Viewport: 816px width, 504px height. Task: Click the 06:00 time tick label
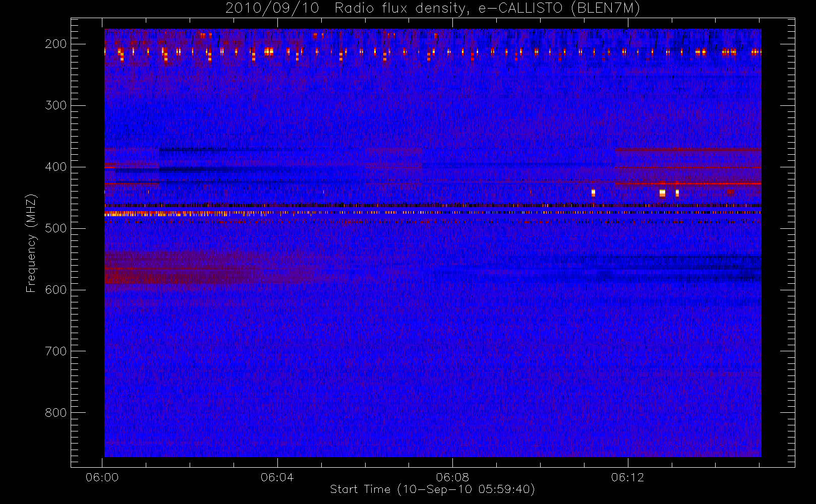[x=102, y=477]
